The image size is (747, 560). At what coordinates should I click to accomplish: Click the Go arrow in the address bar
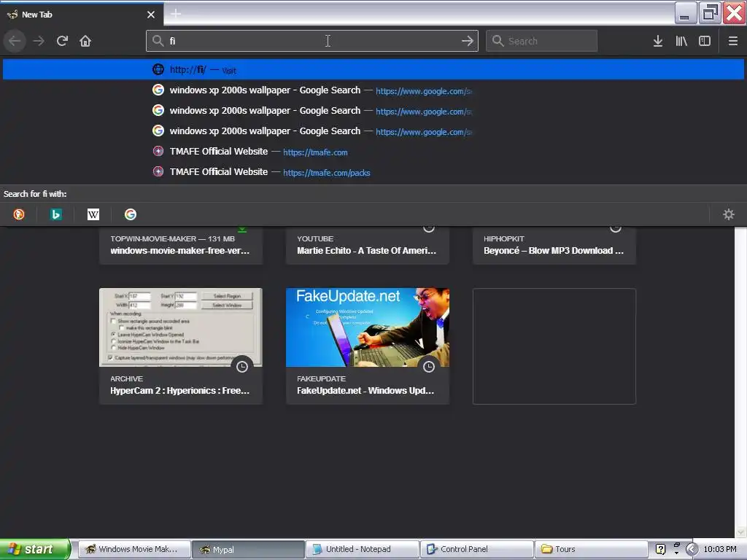point(468,41)
